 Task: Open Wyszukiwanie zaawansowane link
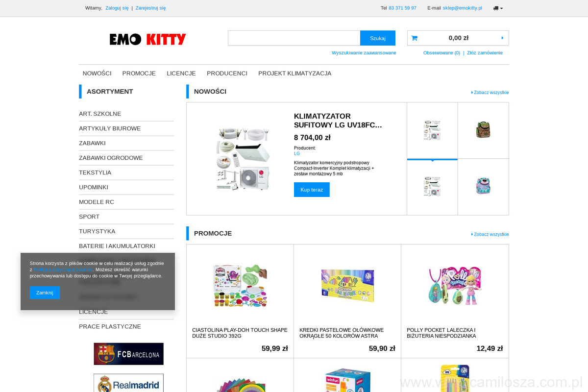(364, 53)
